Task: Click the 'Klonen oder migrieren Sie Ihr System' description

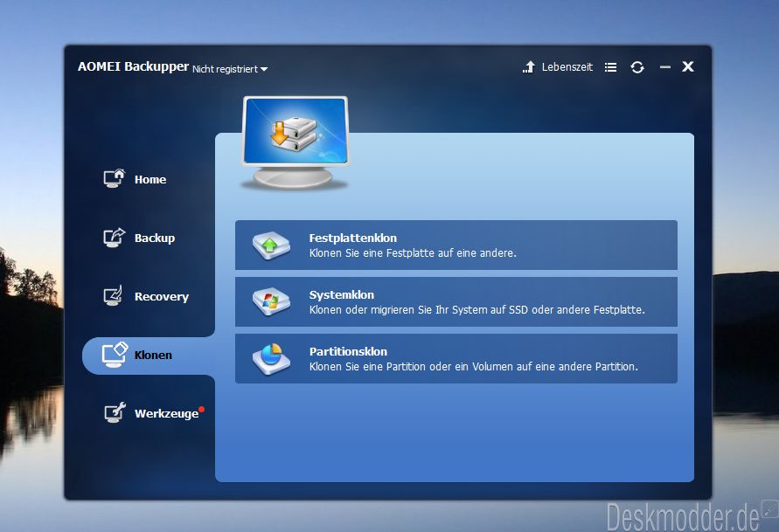Action: [477, 309]
